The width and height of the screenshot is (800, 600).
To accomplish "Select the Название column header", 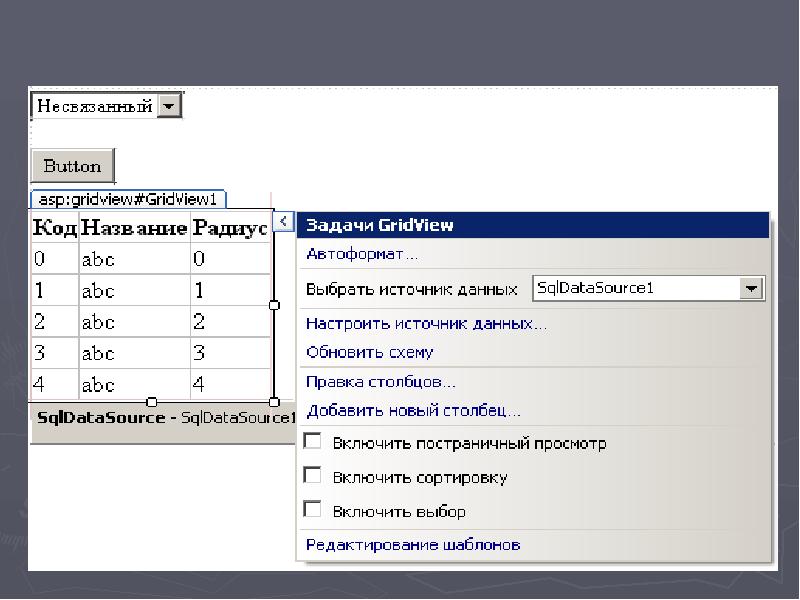I will coord(134,229).
